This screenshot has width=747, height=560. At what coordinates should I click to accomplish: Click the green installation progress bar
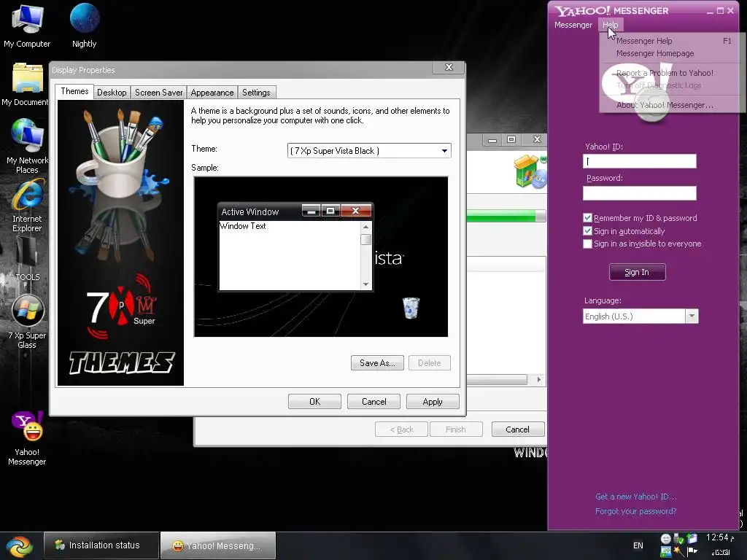point(506,216)
